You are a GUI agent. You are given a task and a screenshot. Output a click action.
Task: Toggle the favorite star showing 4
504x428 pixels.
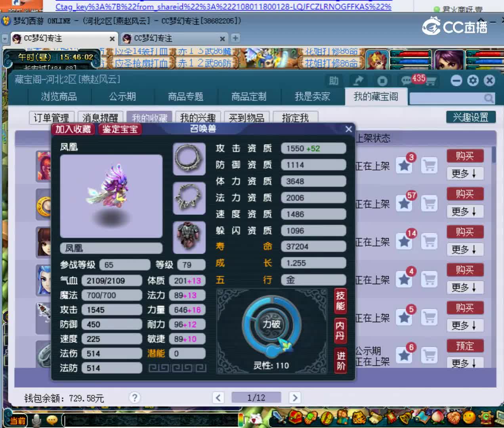pos(404,280)
